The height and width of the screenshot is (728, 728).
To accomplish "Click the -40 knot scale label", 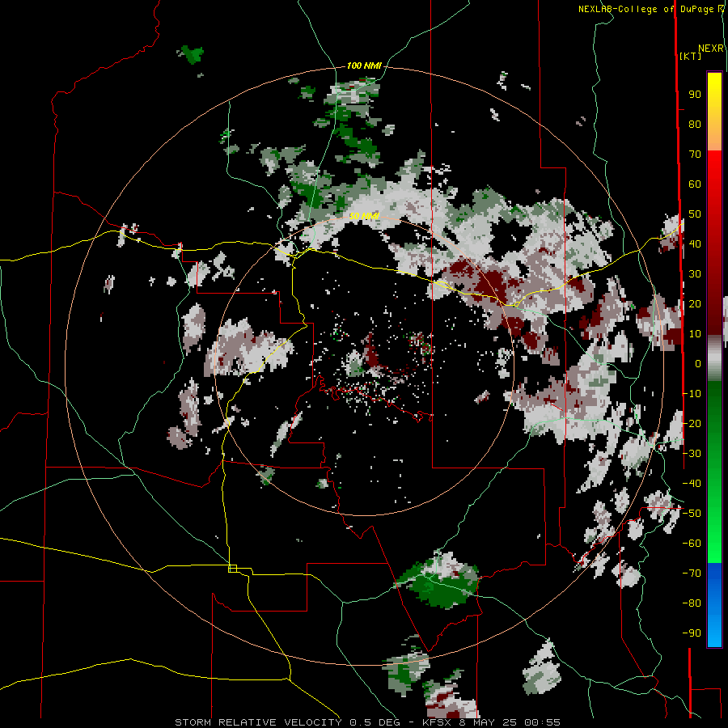I will tap(692, 484).
